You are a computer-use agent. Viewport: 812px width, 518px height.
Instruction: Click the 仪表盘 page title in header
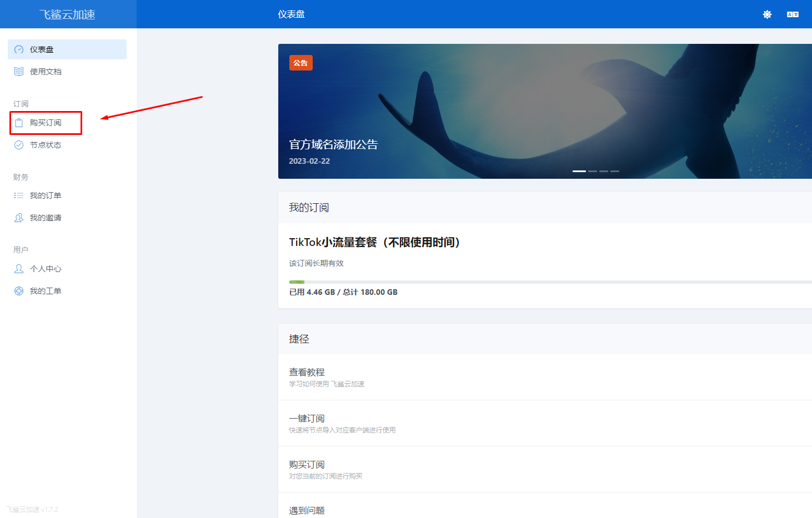tap(292, 14)
